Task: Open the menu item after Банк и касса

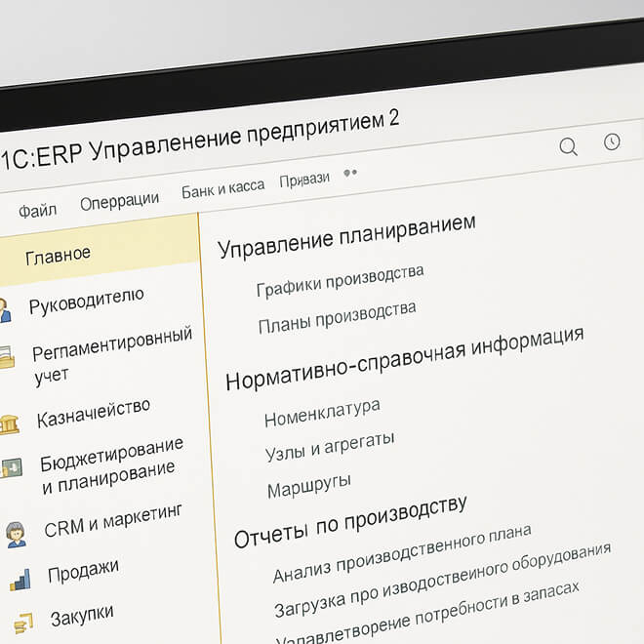Action: pyautogui.click(x=304, y=180)
